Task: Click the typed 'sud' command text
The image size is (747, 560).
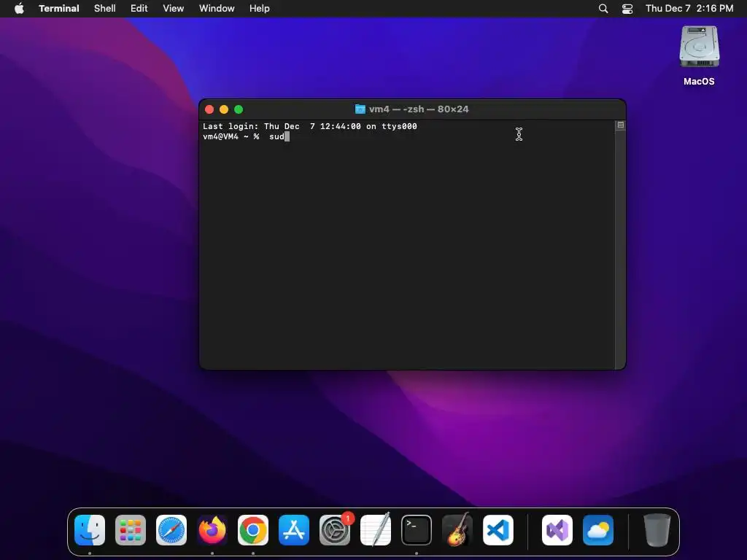Action: (x=276, y=136)
